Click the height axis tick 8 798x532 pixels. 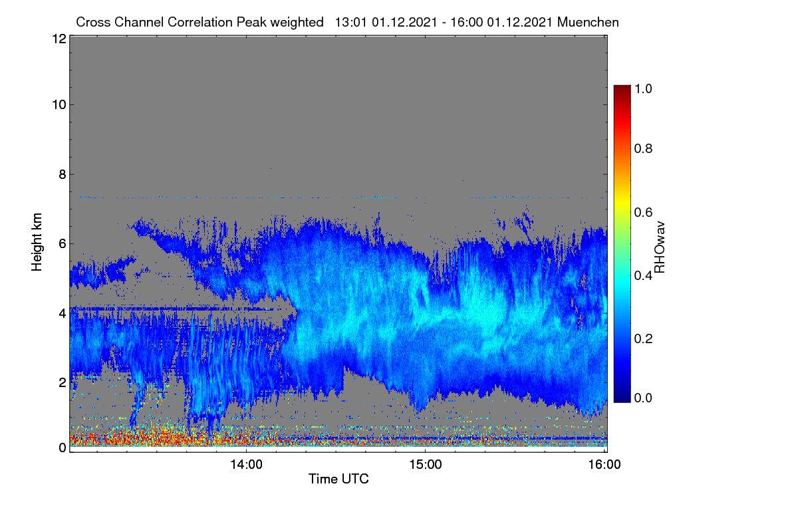click(x=63, y=174)
